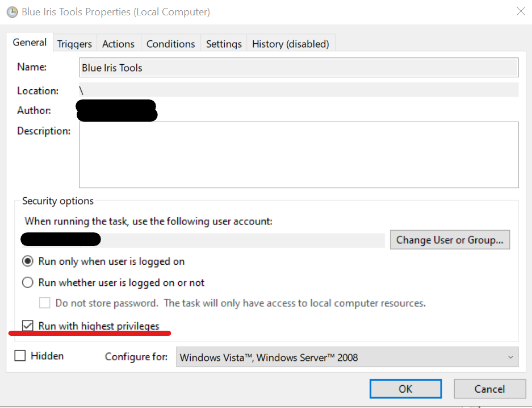
Task: Enable the Hidden checkbox
Action: (20, 356)
